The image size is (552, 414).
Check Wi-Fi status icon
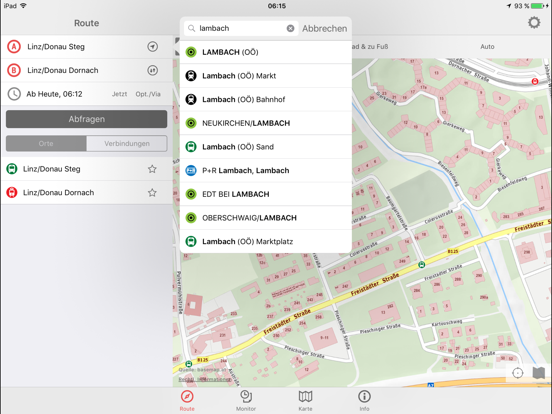pyautogui.click(x=23, y=6)
